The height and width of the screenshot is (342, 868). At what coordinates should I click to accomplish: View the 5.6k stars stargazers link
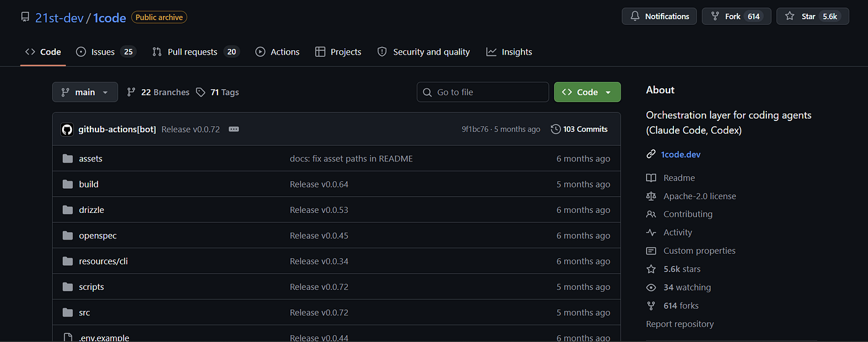(682, 269)
